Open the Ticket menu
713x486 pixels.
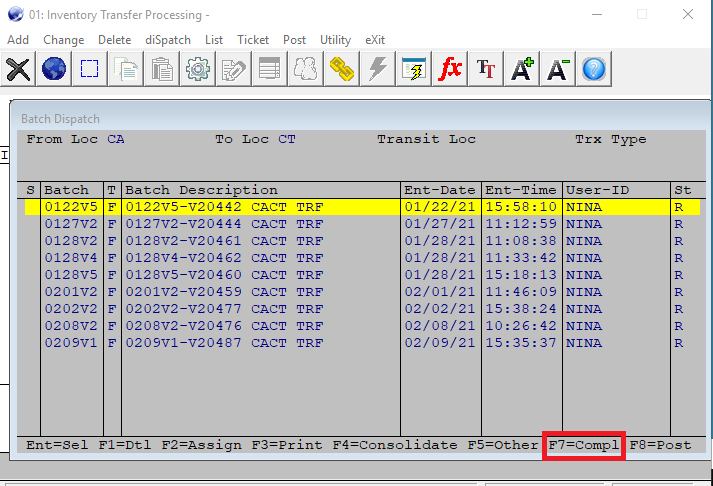point(253,40)
